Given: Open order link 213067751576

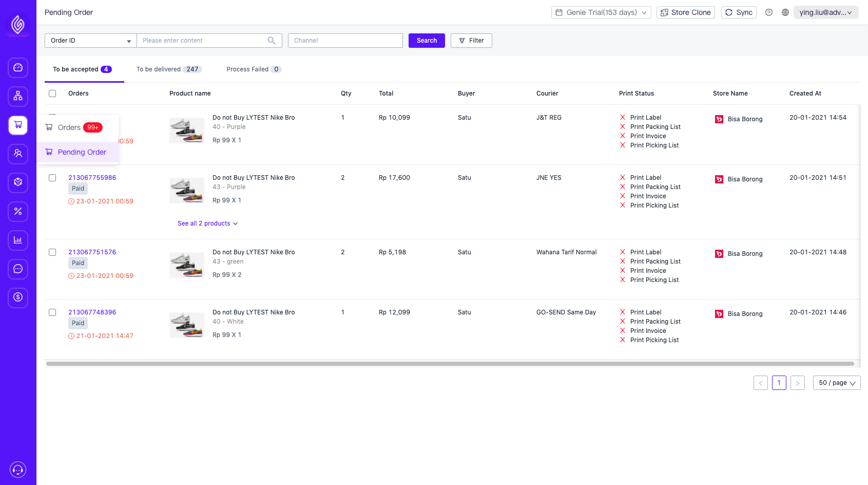Looking at the screenshot, I should click(x=92, y=252).
